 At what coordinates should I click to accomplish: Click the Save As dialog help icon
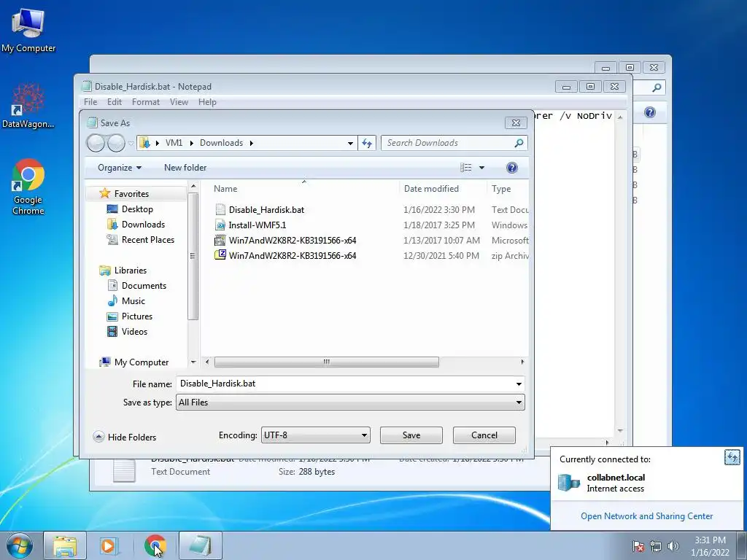pos(511,168)
